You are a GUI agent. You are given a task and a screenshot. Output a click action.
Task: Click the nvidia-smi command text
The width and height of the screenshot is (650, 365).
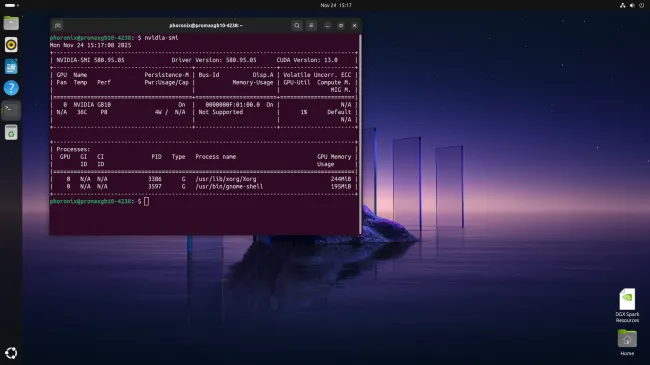point(161,38)
